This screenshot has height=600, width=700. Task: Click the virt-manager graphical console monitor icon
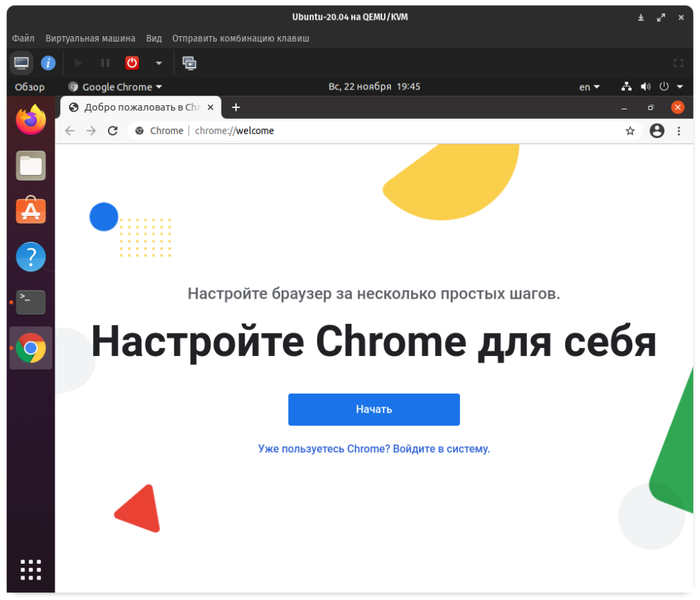point(21,63)
